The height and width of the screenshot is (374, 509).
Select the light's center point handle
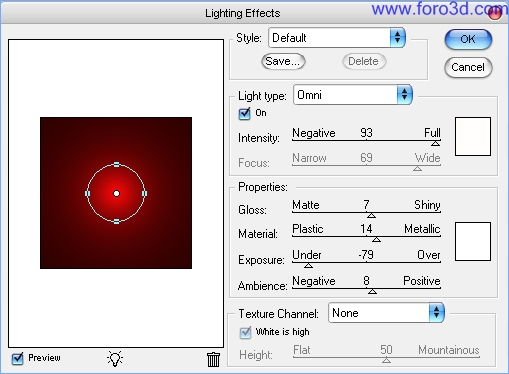pos(116,193)
